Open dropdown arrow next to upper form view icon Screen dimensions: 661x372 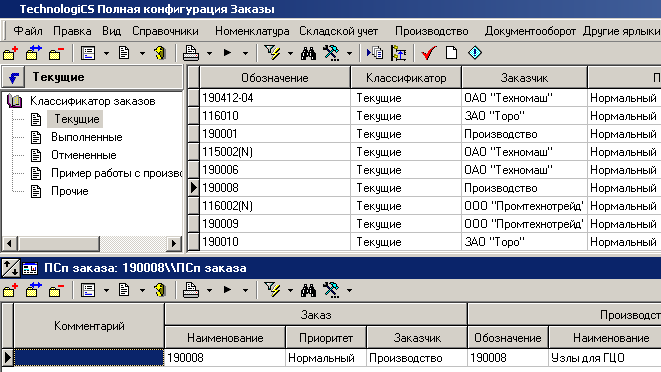(x=106, y=54)
